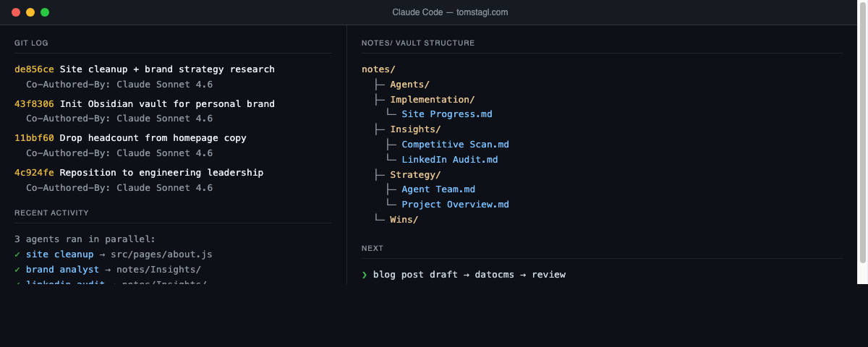Click the red close window button
Viewport: 868px width, 347px height.
[x=16, y=12]
